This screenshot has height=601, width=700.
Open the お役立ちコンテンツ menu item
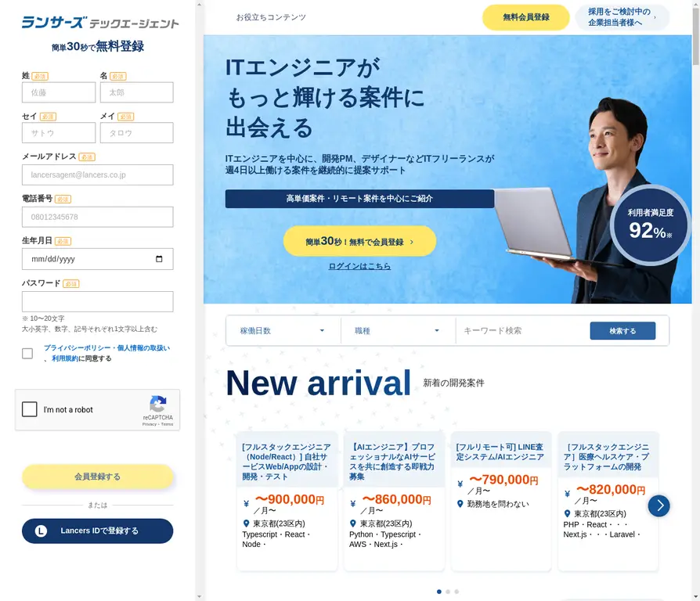click(x=271, y=17)
